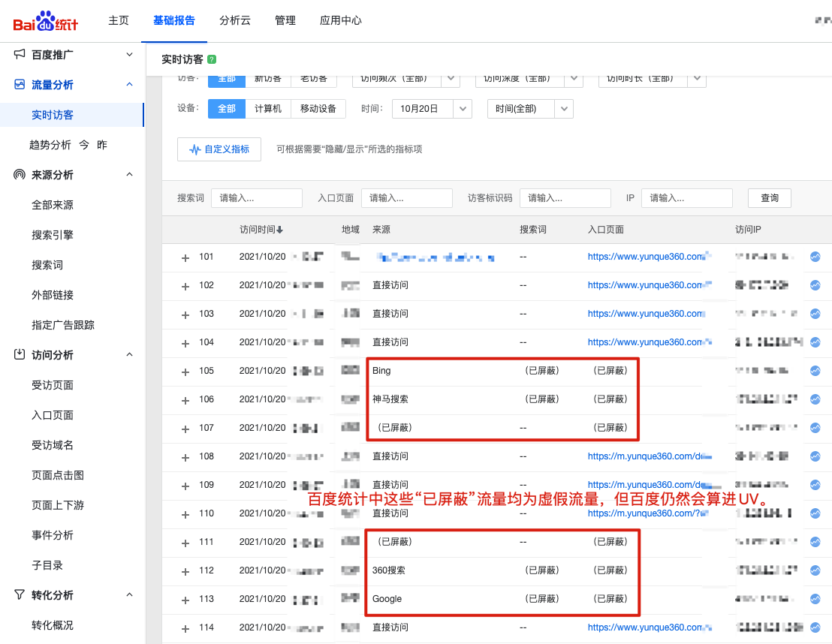Open trend chart icon for row 107
The image size is (832, 644).
[x=815, y=428]
